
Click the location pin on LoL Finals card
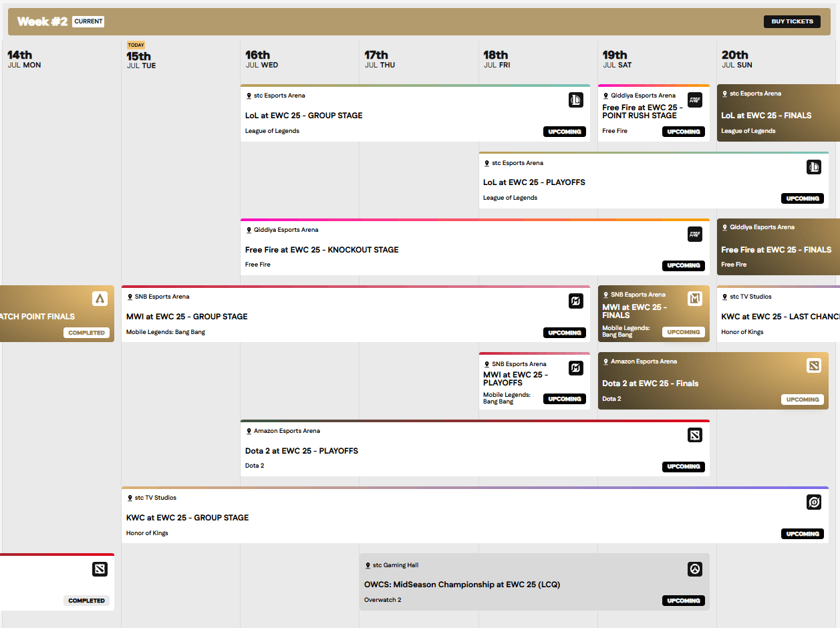coord(724,94)
